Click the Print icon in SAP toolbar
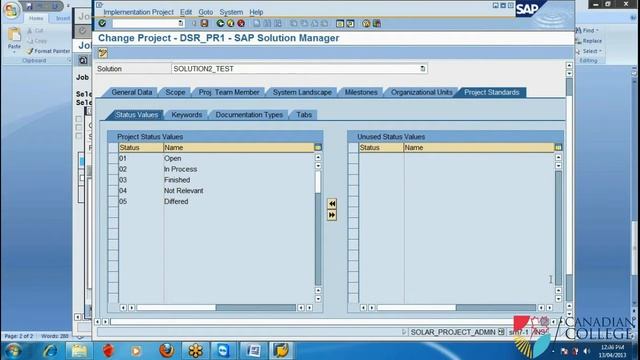This screenshot has width=640, height=360. pos(257,23)
